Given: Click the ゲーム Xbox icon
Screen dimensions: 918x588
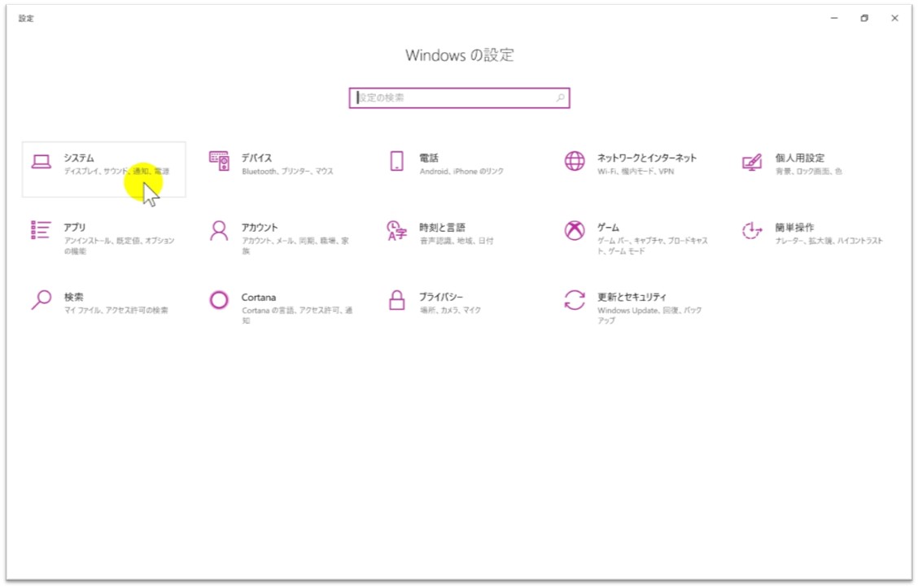Looking at the screenshot, I should coord(575,231).
